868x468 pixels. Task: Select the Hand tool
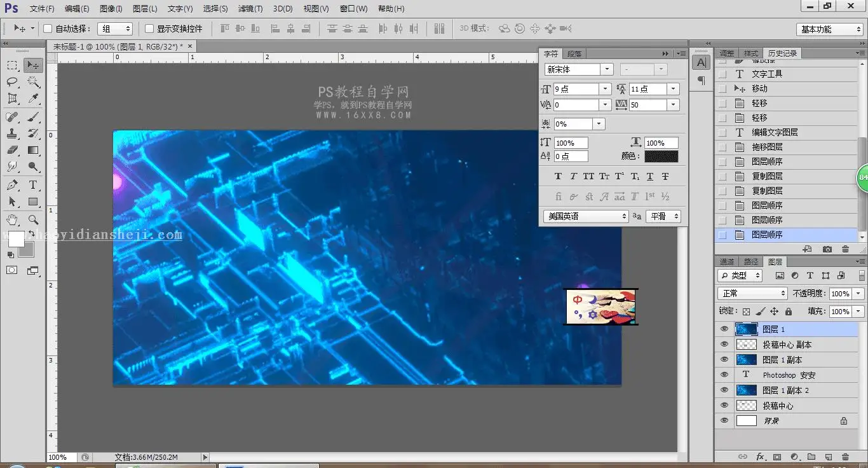[12, 220]
